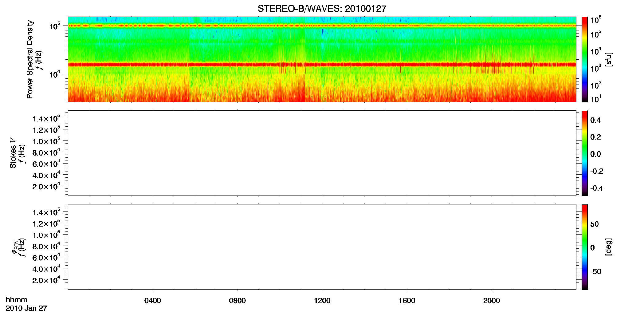Click the hhmm time format label
This screenshot has height=332, width=644.
(17, 300)
